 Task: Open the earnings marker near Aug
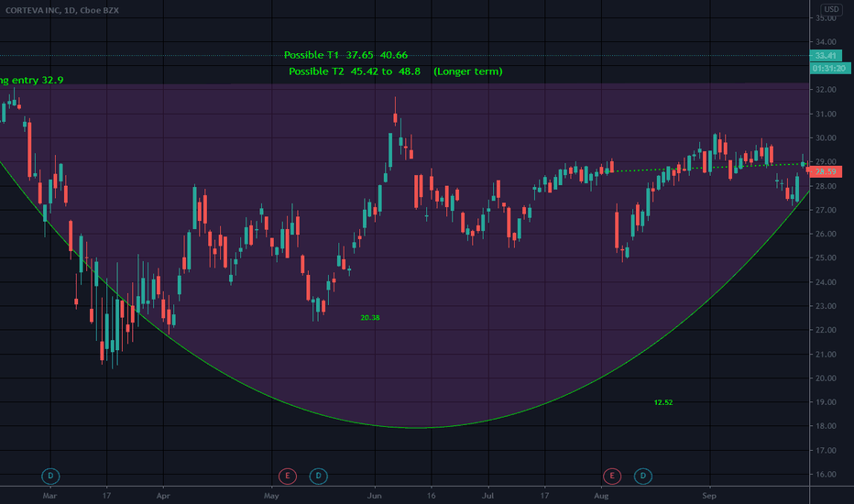612,477
